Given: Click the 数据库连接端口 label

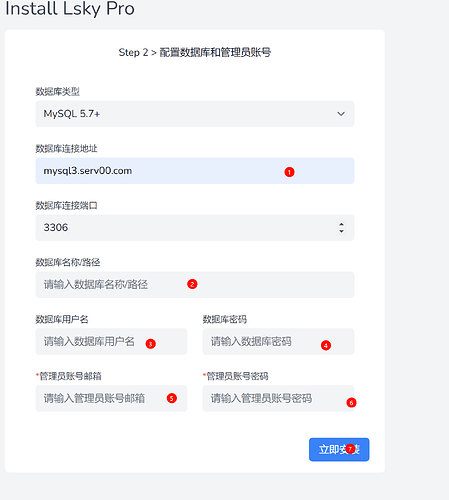Looking at the screenshot, I should [x=66, y=206].
